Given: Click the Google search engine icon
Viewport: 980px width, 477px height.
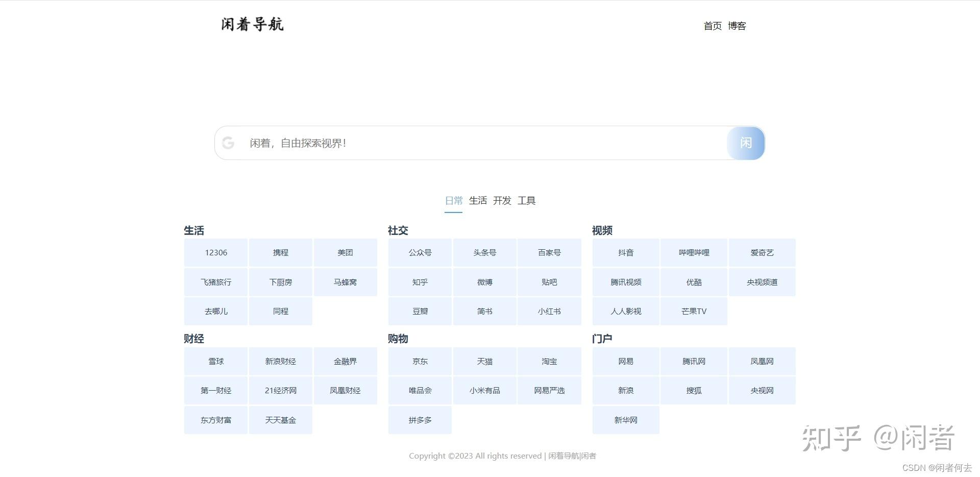Looking at the screenshot, I should (x=228, y=143).
